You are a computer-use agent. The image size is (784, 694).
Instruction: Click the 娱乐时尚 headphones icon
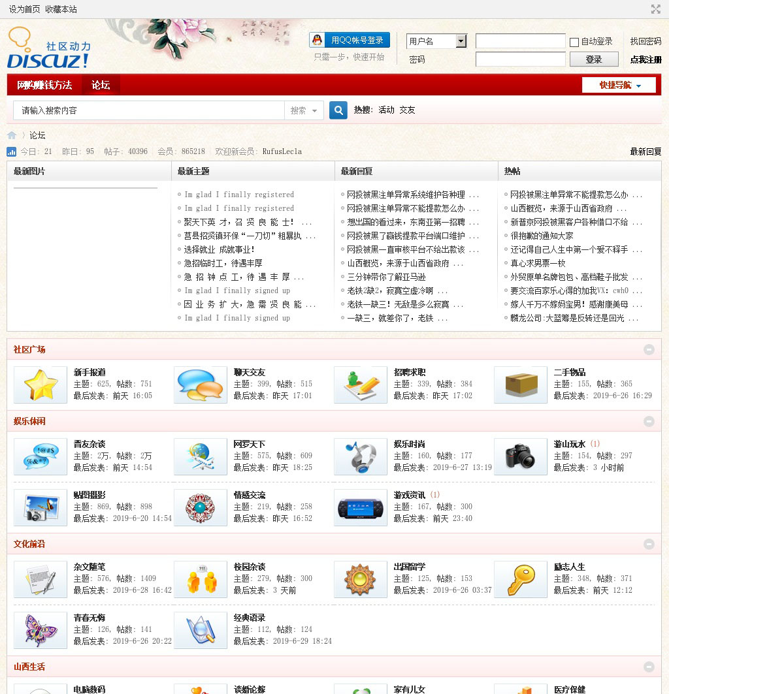(x=361, y=456)
